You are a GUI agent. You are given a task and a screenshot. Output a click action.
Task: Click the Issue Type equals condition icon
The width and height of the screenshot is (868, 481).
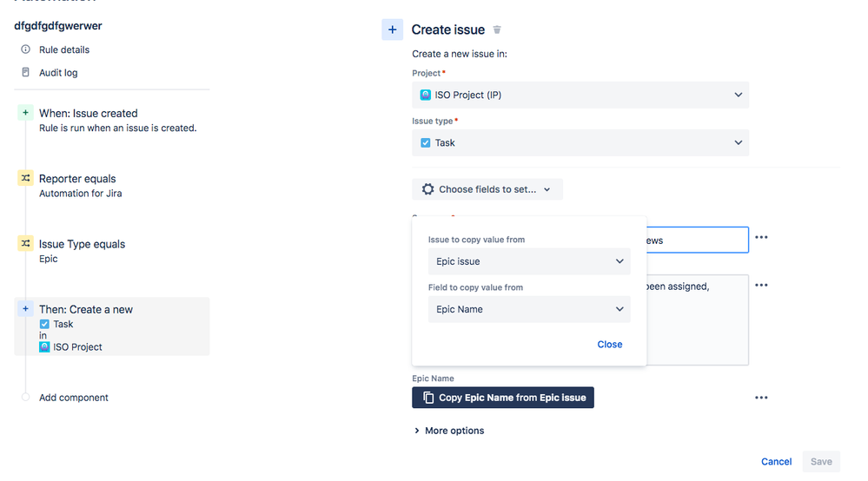25,244
